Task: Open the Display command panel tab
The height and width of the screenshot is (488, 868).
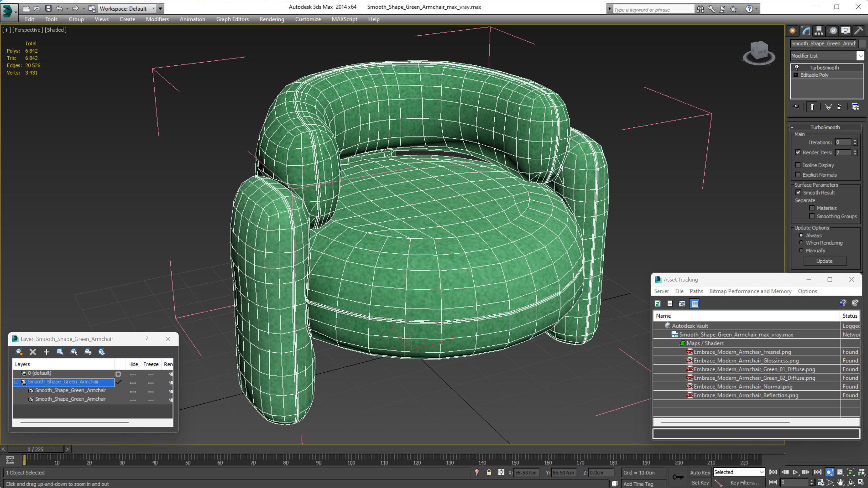Action: pos(845,31)
